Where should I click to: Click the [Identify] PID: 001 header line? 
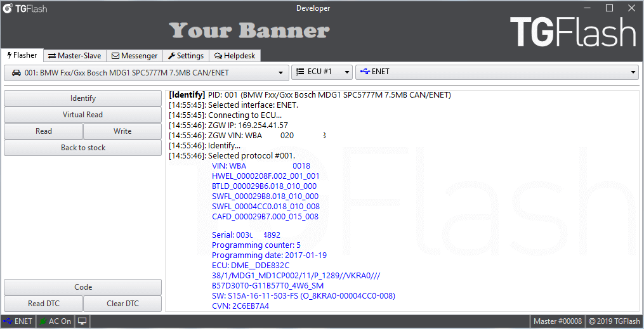pos(310,95)
